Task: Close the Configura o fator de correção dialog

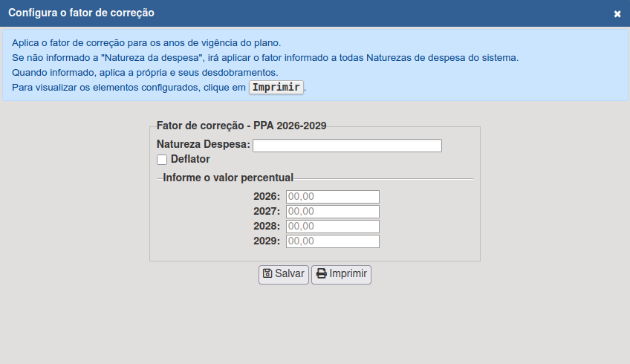Action: [617, 14]
